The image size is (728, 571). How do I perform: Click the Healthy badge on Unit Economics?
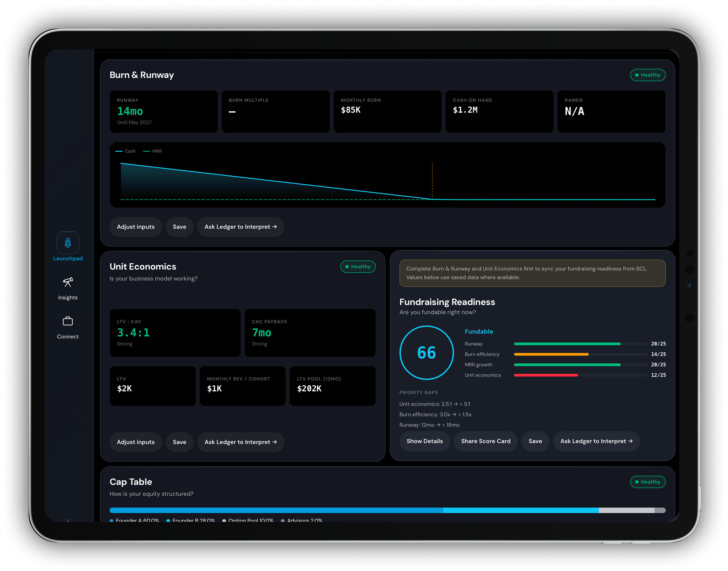(x=358, y=266)
